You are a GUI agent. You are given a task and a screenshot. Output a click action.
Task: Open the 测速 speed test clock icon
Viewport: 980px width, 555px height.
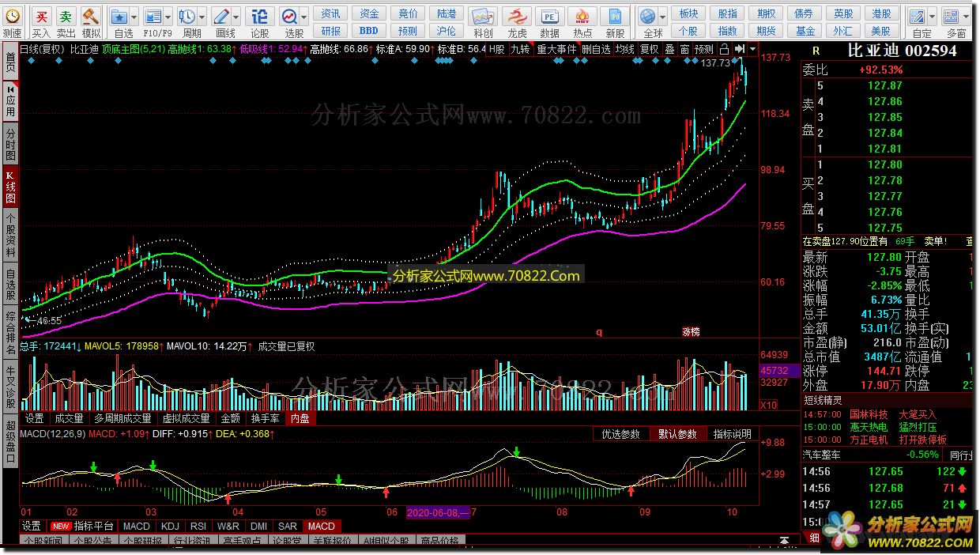pyautogui.click(x=12, y=16)
